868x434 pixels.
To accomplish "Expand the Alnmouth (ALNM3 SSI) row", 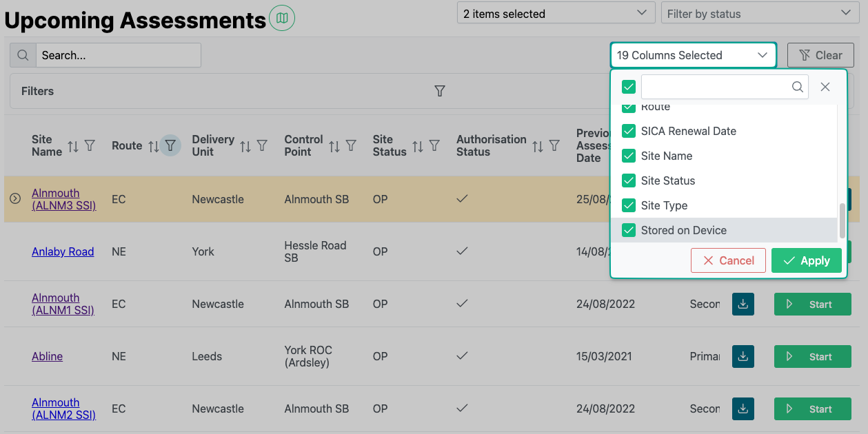I will point(15,199).
